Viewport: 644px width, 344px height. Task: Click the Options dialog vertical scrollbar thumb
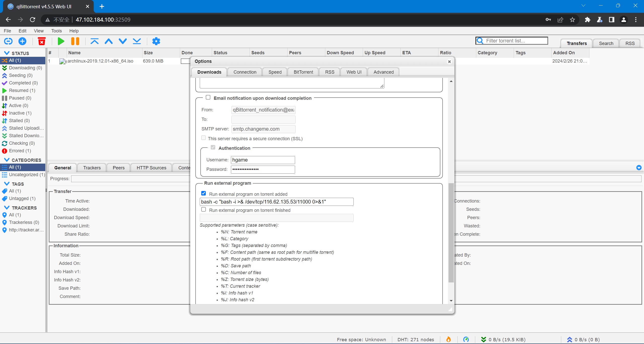451,232
